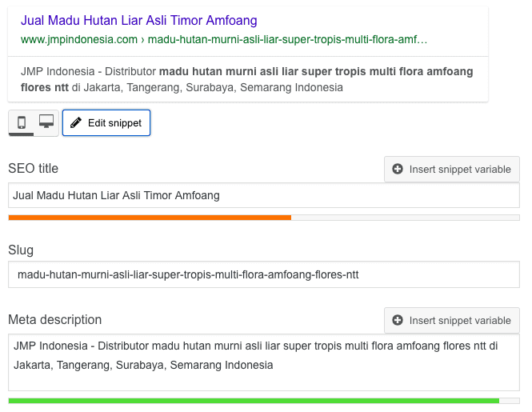
Task: Click the Slug label
Action: pos(21,250)
